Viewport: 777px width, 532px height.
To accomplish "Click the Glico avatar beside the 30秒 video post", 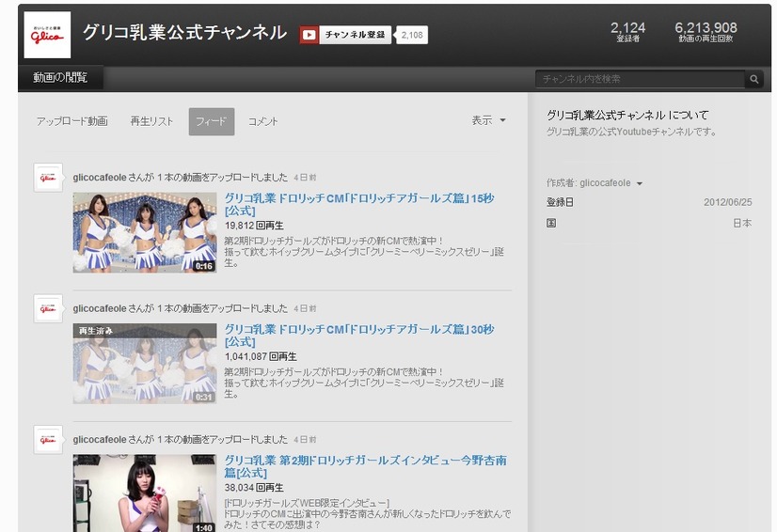I will [48, 308].
